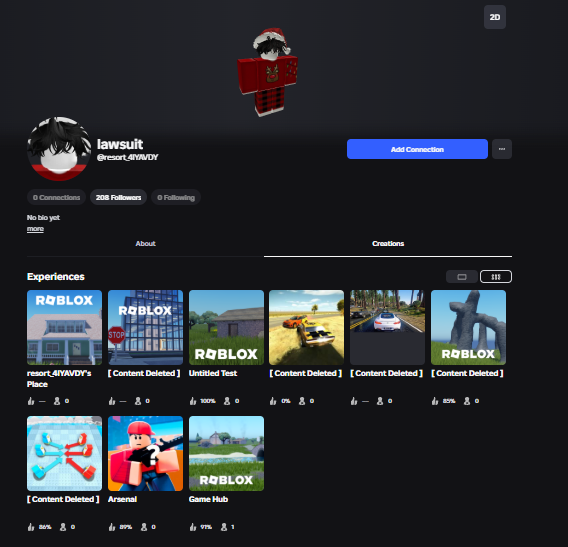Switch to the Creations tab
This screenshot has width=568, height=547.
point(388,243)
